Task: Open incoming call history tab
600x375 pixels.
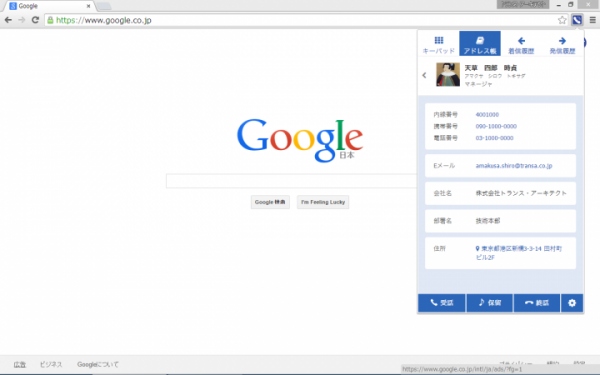Action: tap(521, 44)
